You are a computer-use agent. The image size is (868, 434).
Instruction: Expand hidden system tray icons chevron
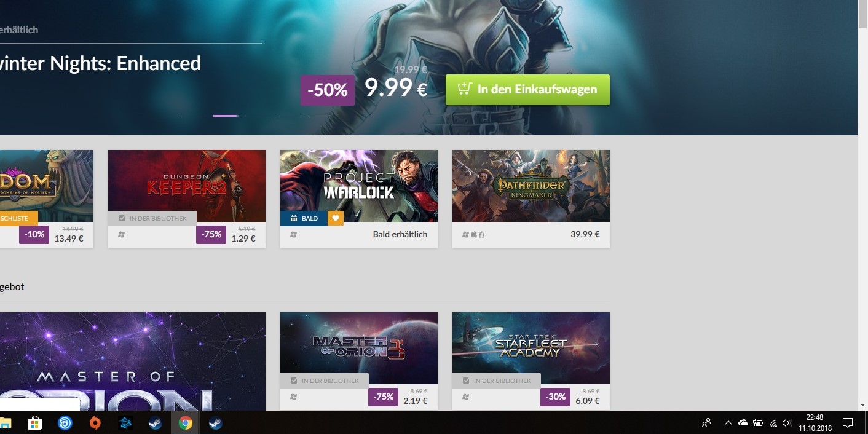pos(728,423)
